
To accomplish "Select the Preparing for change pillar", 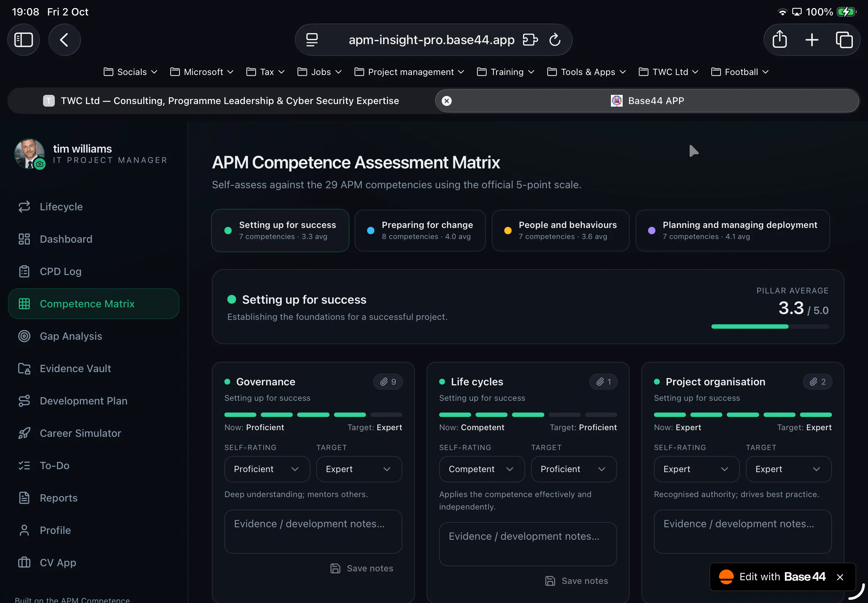I will click(x=420, y=231).
